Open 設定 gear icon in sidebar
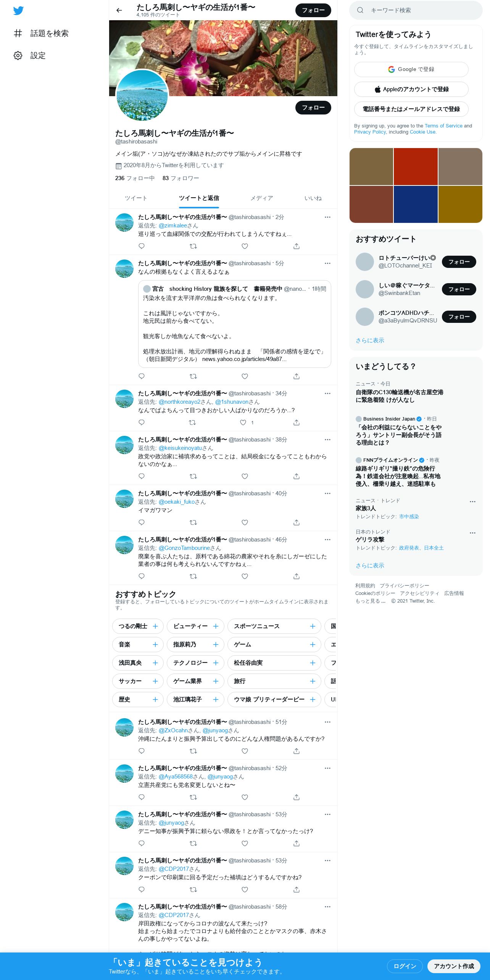 (18, 55)
